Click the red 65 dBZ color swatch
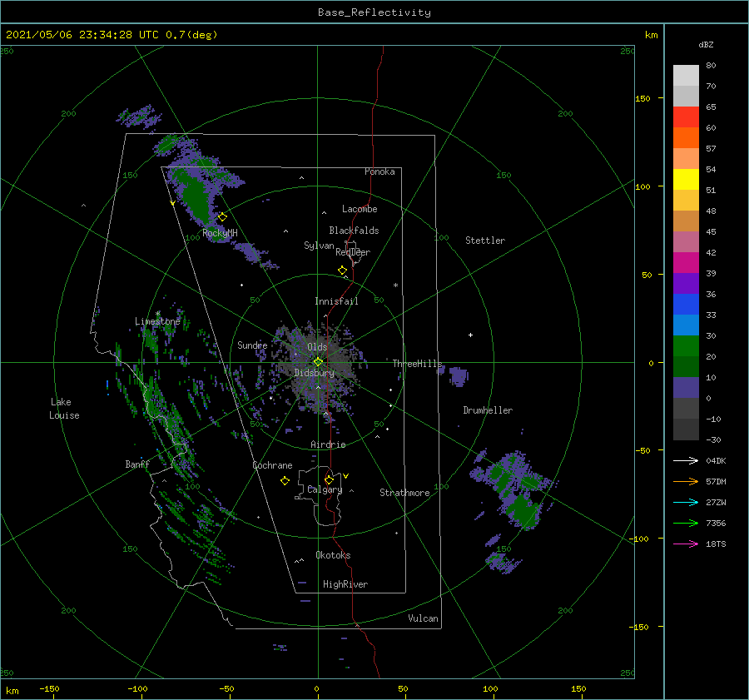The image size is (749, 700). [686, 117]
